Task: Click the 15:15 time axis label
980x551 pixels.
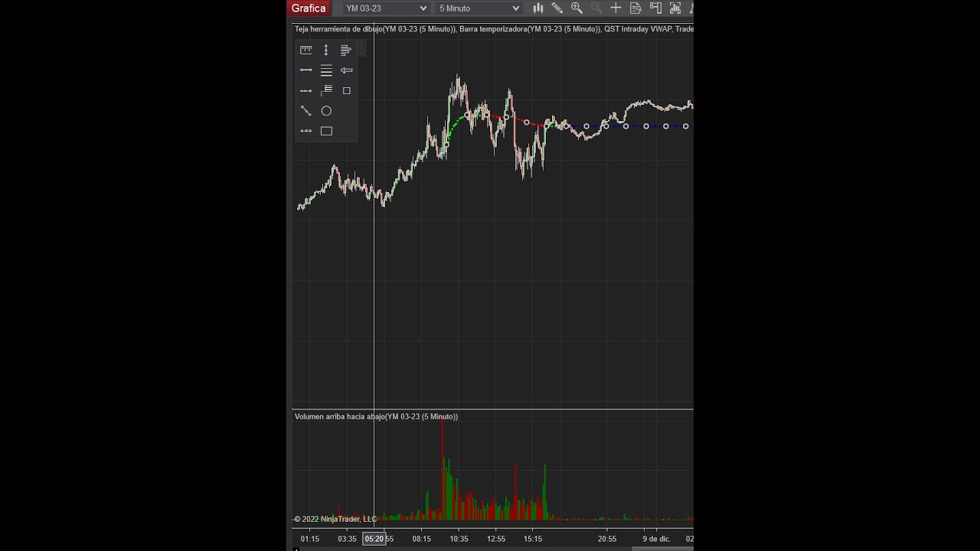Action: (533, 539)
